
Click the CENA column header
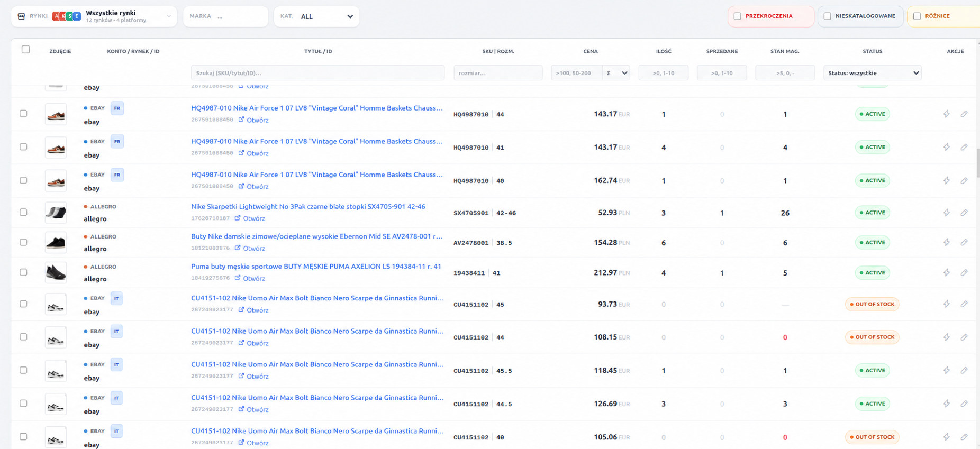click(591, 51)
